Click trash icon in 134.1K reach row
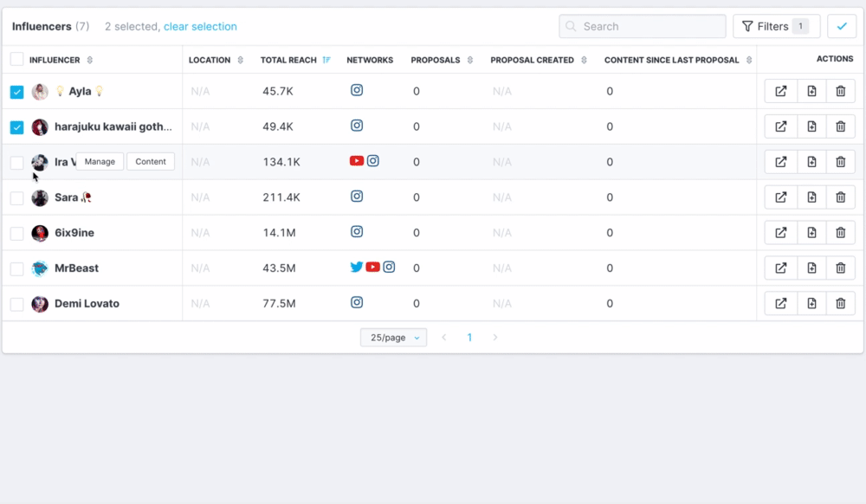This screenshot has width=866, height=504. point(841,162)
